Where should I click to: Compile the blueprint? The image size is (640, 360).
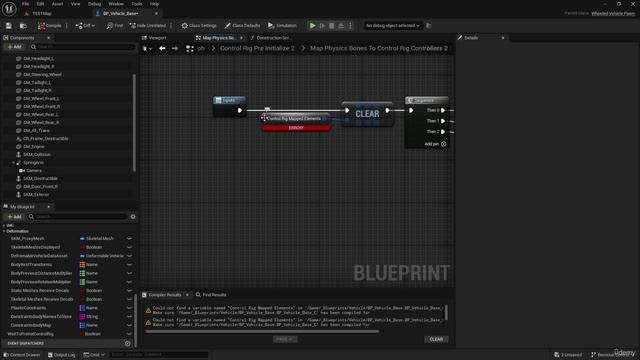tap(49, 26)
